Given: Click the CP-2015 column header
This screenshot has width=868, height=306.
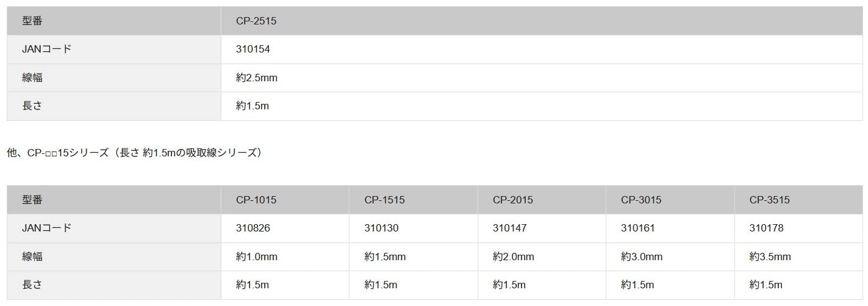Looking at the screenshot, I should click(x=513, y=200).
